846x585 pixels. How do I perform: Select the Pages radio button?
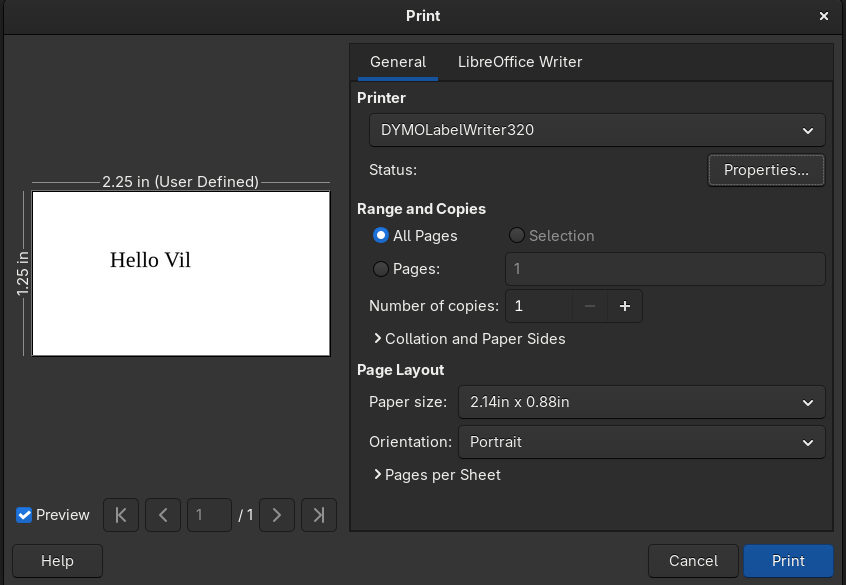coord(381,269)
